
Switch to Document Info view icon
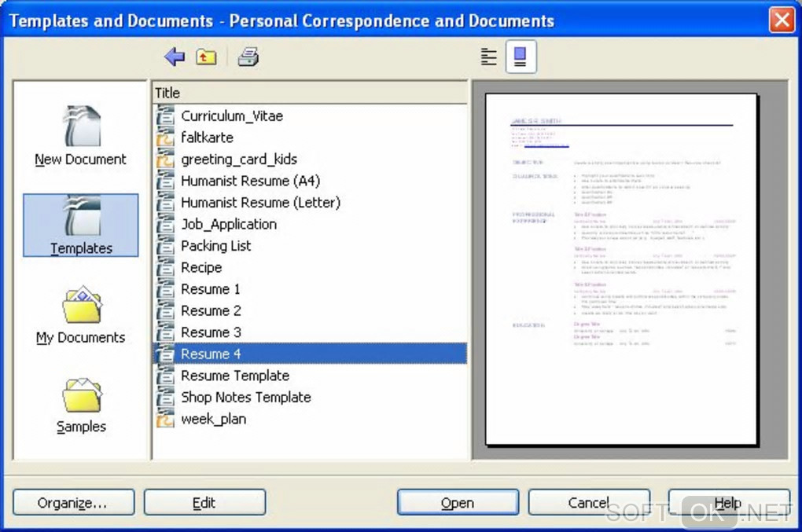click(489, 57)
